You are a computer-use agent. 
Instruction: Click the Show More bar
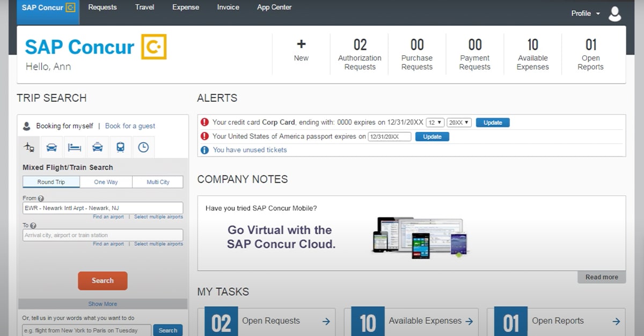point(103,304)
